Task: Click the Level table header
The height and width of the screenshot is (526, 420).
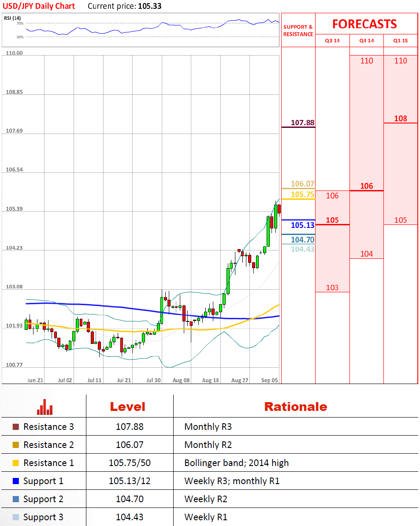Action: (128, 407)
